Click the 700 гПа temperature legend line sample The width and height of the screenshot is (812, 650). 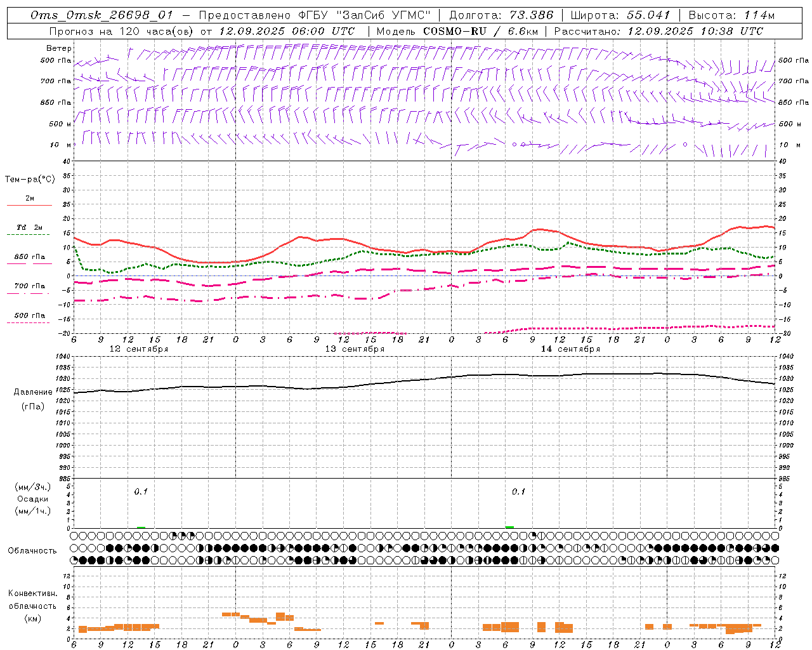(28, 293)
